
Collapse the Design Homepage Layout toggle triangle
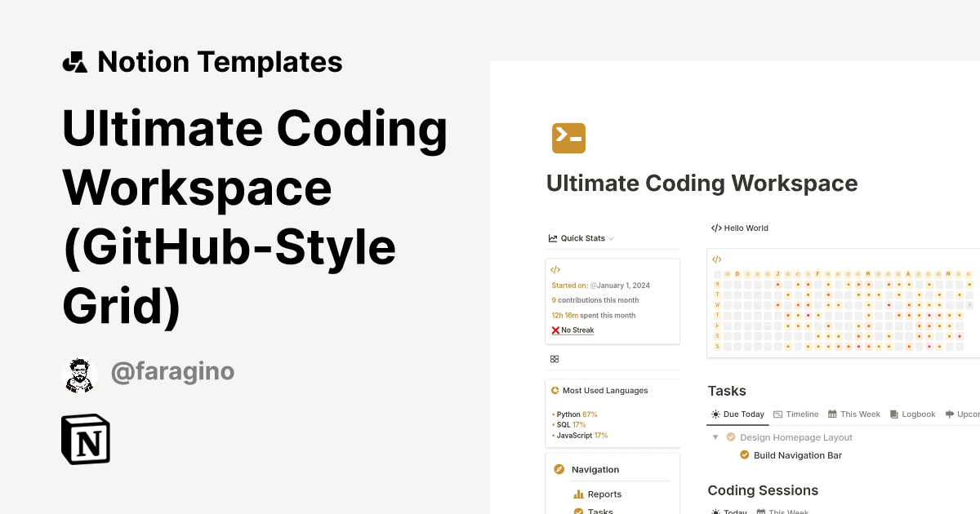(x=715, y=437)
